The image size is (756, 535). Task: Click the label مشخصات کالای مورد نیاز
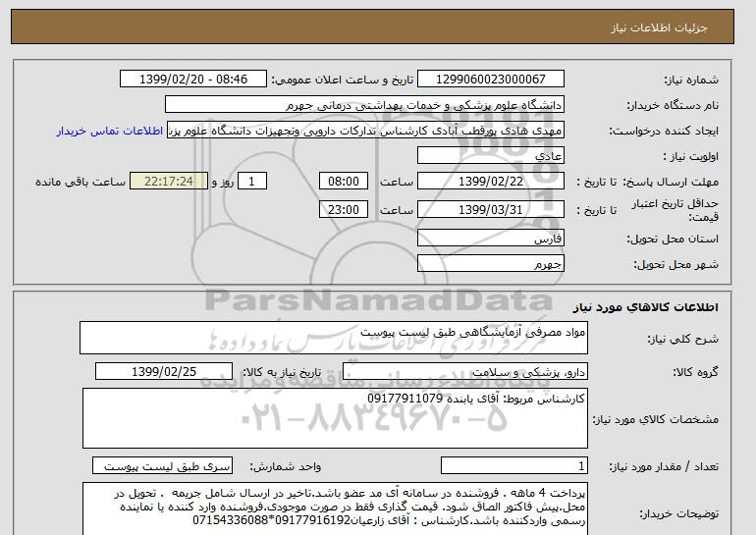[655, 419]
